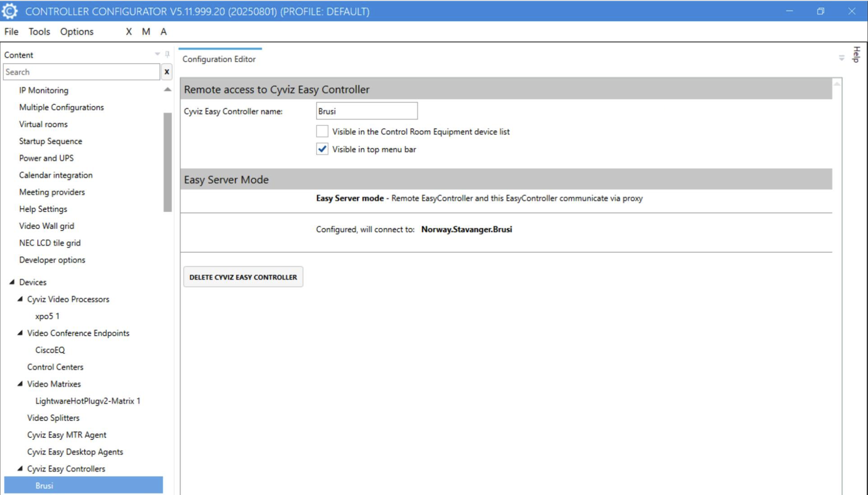This screenshot has width=868, height=495.
Task: Open the Content panel options arrow
Action: coord(158,55)
